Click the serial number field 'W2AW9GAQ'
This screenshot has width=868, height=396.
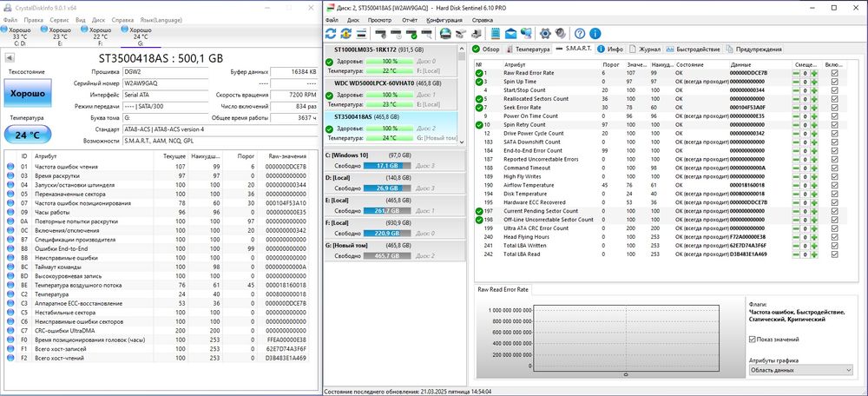pyautogui.click(x=165, y=82)
